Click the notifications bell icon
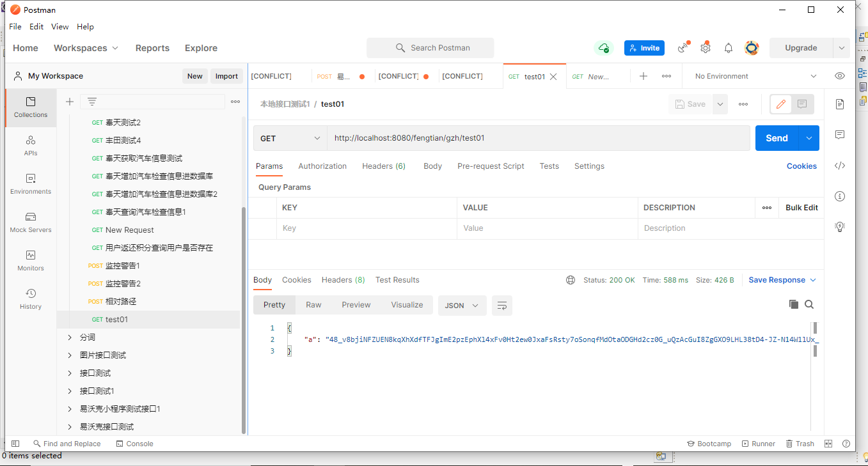 tap(728, 48)
